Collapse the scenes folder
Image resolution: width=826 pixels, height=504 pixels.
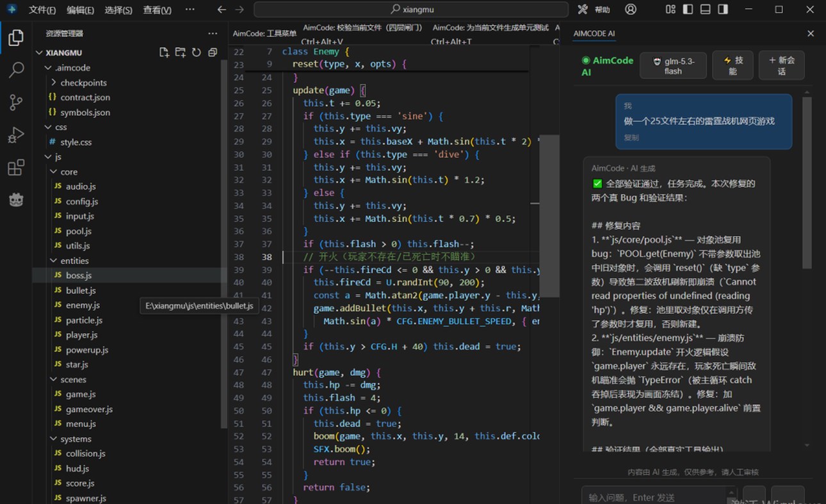pos(54,379)
